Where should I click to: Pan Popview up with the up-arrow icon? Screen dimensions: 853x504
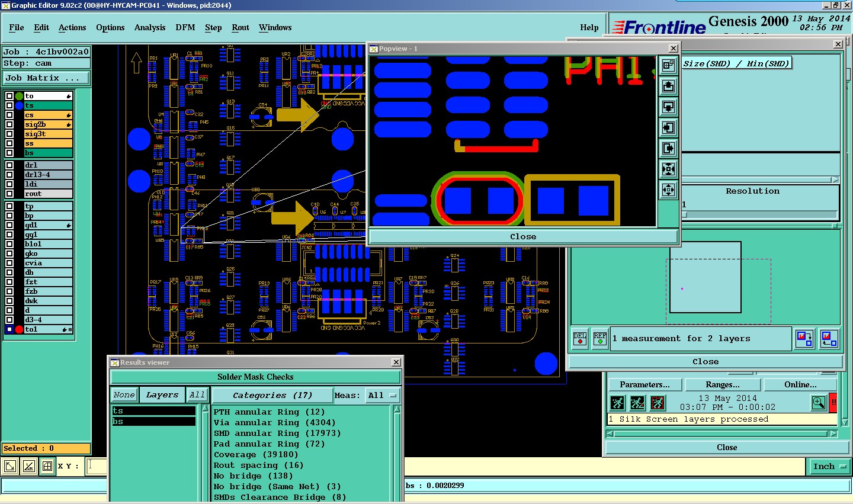668,86
